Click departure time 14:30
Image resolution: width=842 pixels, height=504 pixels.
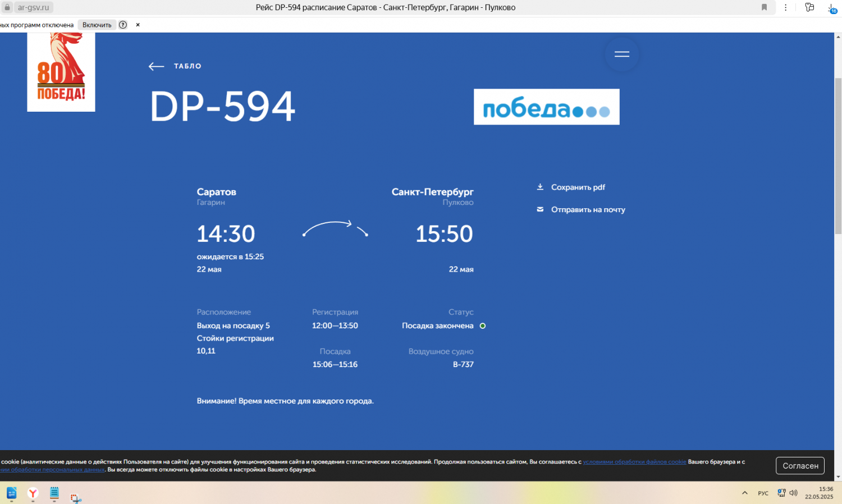click(226, 233)
